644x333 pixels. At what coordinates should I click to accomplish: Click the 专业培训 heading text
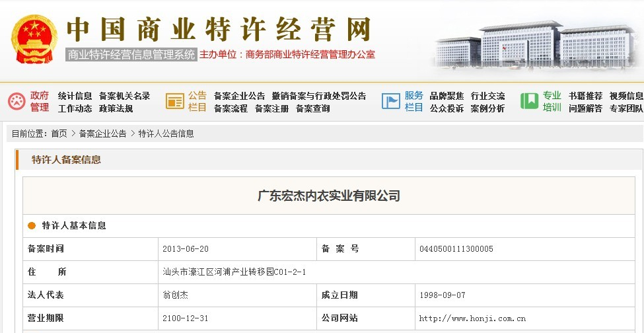point(552,101)
